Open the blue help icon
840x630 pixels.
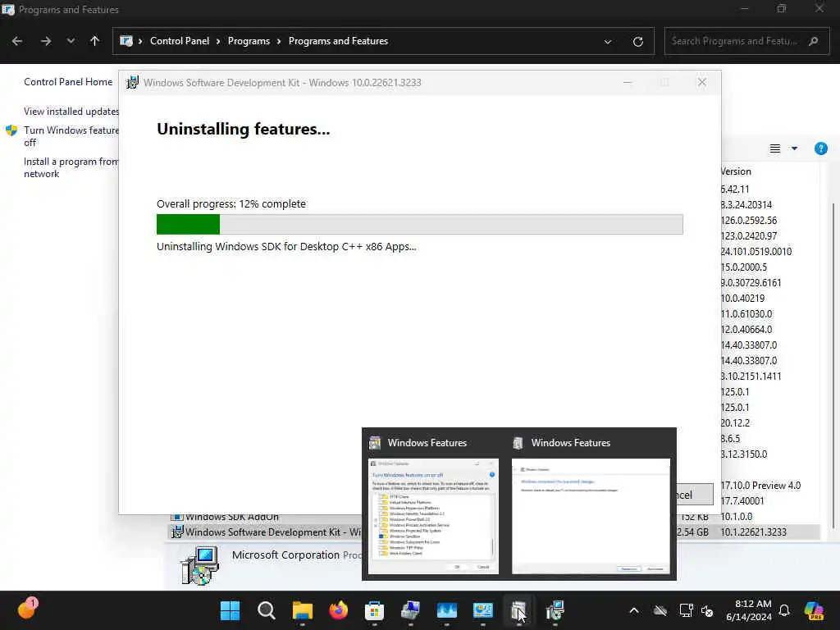(820, 148)
